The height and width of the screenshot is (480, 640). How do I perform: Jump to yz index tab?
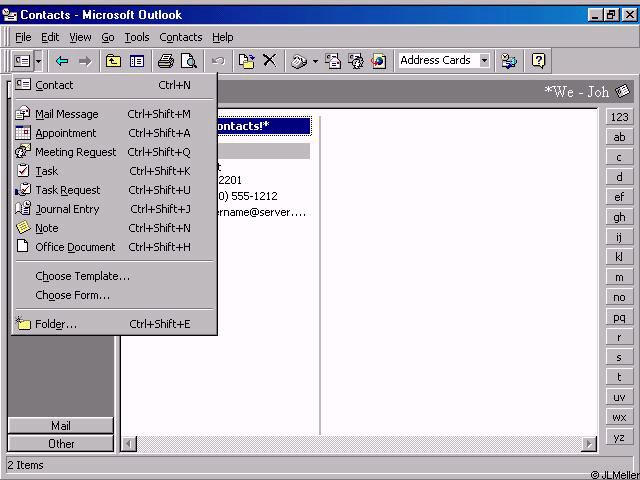point(619,437)
